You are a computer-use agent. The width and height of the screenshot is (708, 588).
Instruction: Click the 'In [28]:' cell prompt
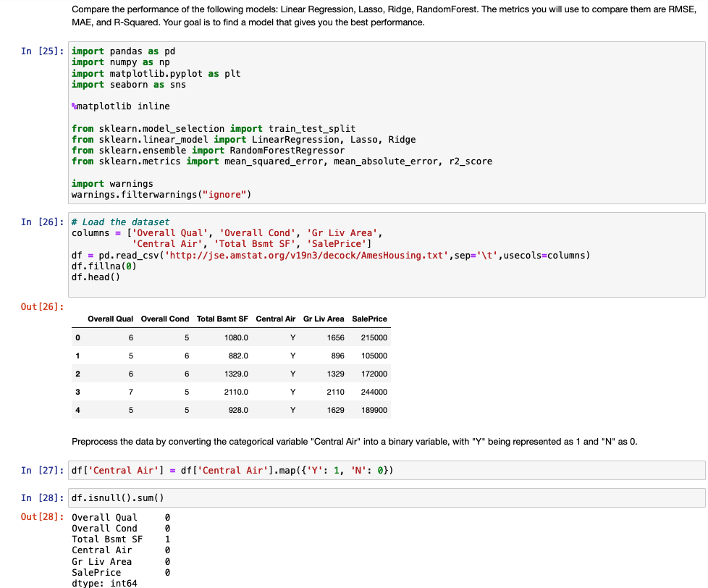(x=43, y=497)
